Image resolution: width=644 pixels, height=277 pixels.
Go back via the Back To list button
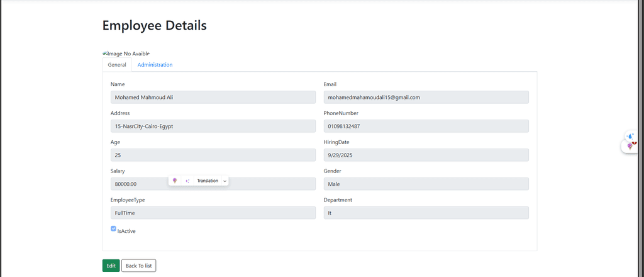(138, 266)
